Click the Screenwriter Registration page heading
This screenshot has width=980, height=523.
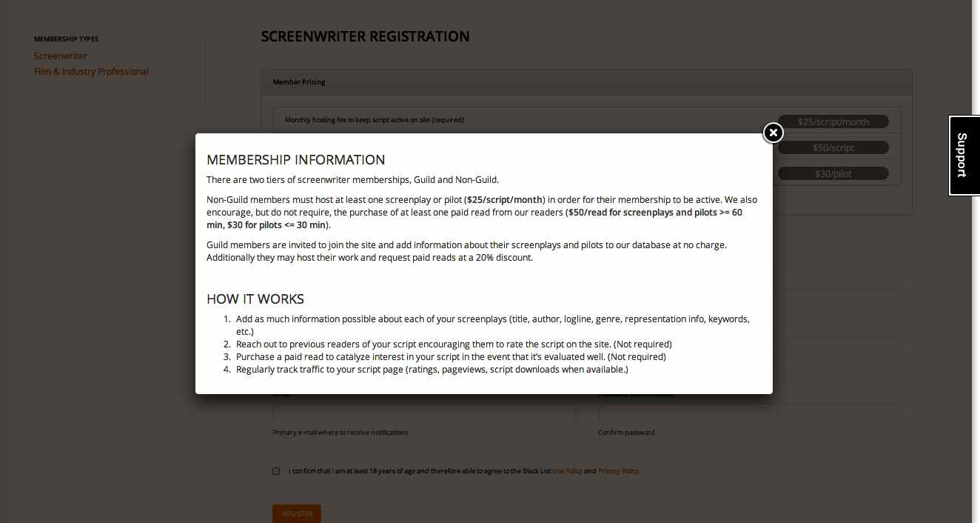click(365, 36)
